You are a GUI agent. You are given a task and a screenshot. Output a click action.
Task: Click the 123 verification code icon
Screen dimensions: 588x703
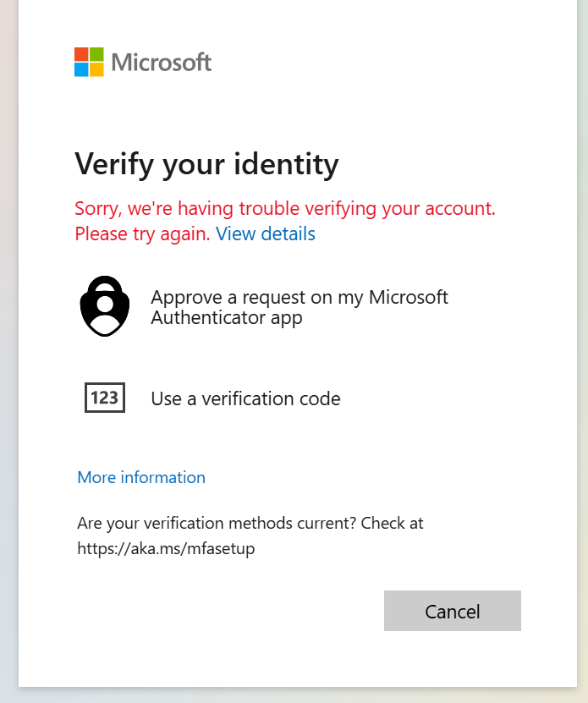pos(105,398)
